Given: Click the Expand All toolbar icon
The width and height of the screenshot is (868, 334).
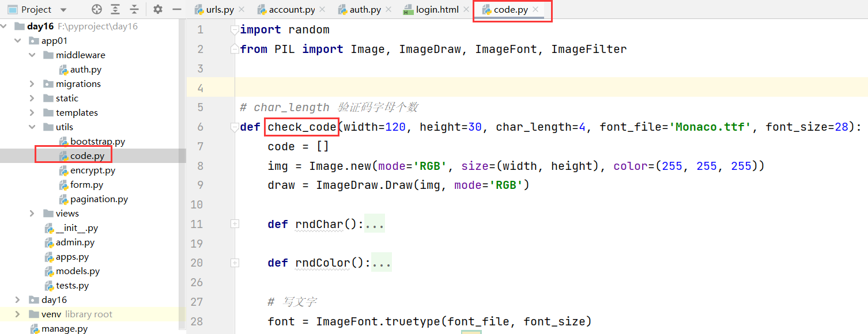Looking at the screenshot, I should 115,9.
